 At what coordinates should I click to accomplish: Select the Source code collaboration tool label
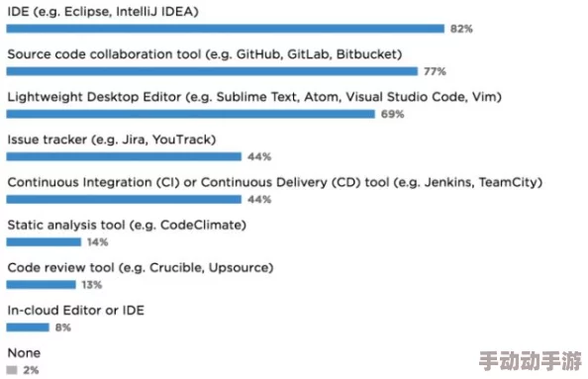[205, 54]
